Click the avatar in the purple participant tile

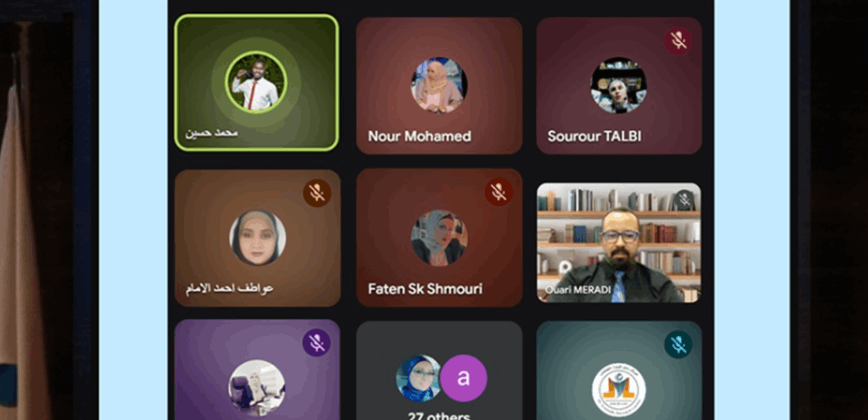(x=256, y=387)
